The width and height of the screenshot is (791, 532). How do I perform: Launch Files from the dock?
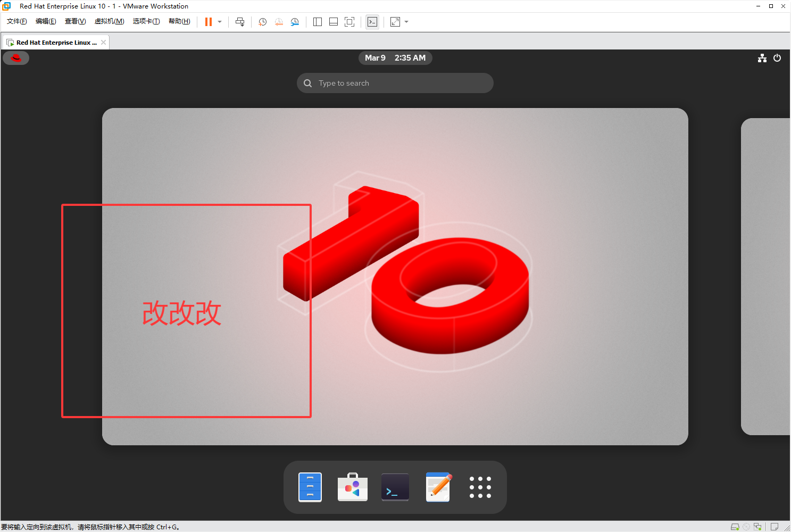pos(310,487)
